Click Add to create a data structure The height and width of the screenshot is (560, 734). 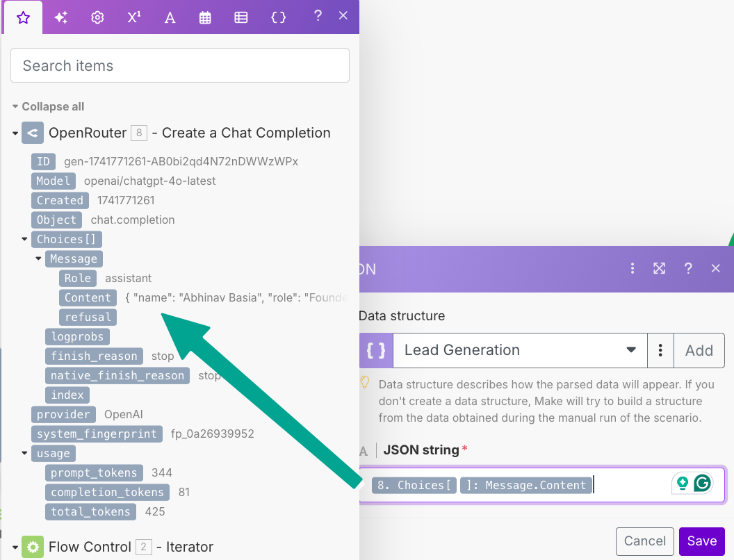pyautogui.click(x=699, y=350)
